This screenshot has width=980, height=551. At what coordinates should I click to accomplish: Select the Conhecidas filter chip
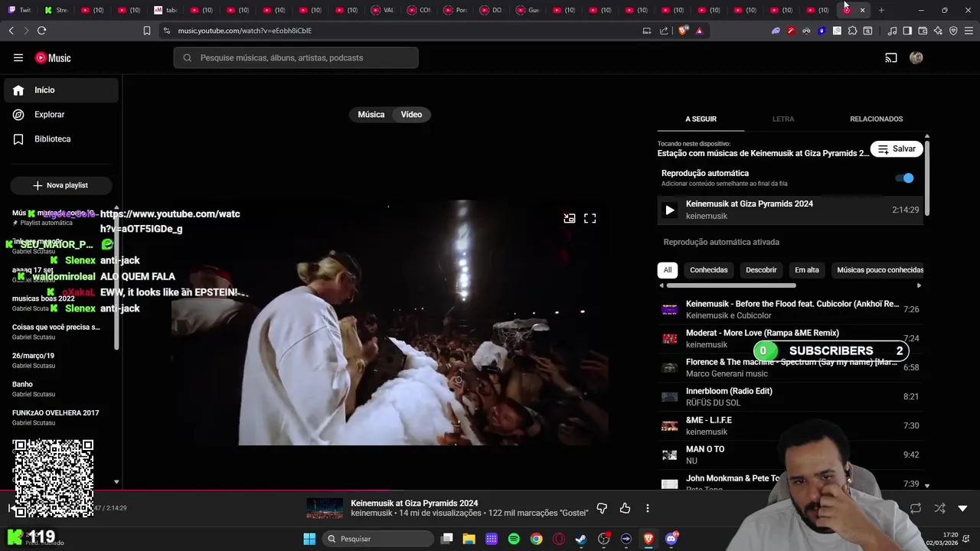708,270
